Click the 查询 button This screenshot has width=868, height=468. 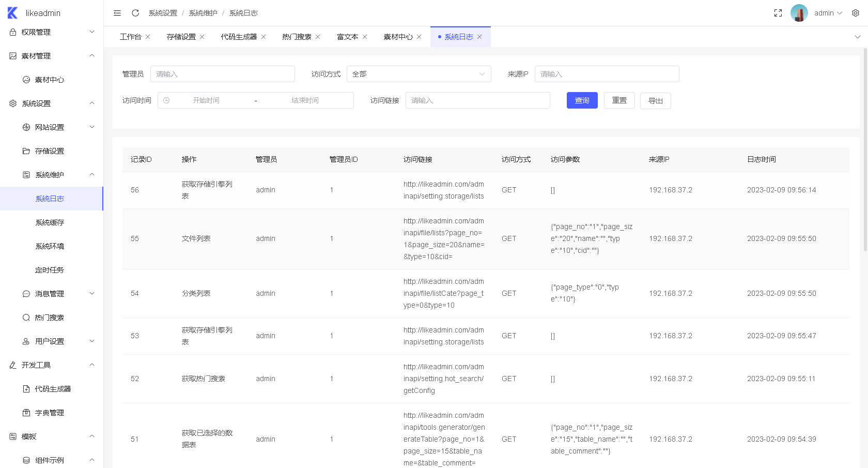(582, 100)
